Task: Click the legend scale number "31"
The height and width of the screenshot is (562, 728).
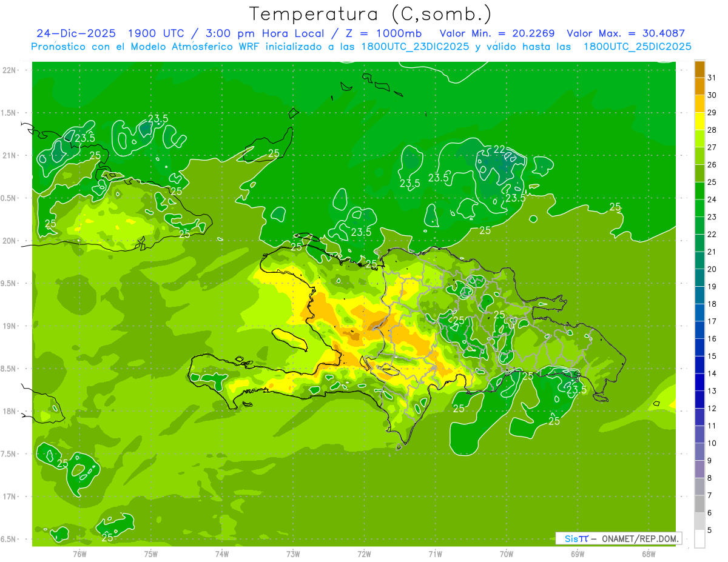Action: point(712,78)
